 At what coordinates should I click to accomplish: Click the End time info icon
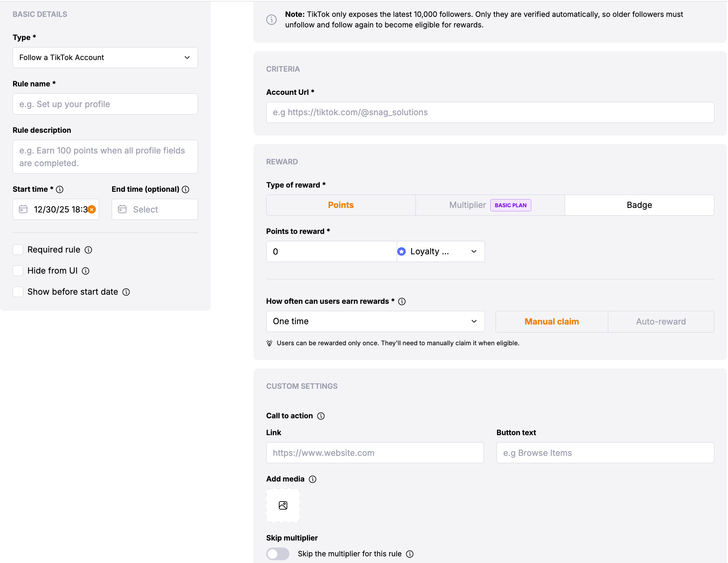click(185, 189)
